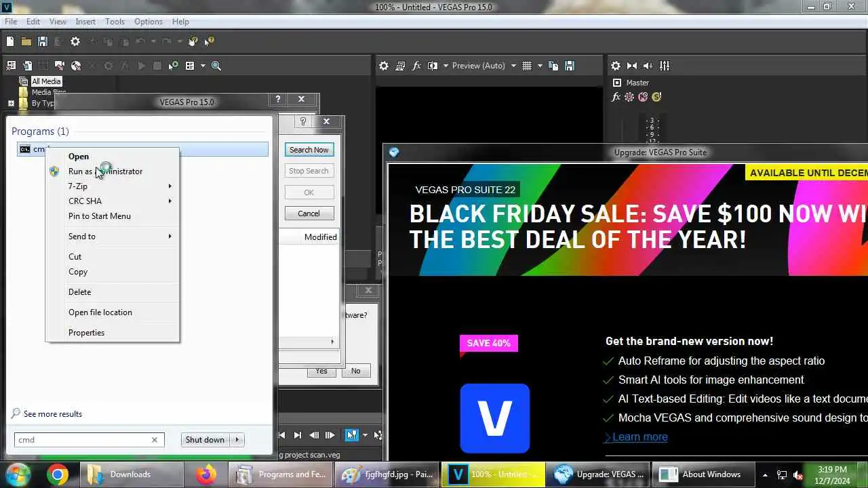Image resolution: width=868 pixels, height=488 pixels.
Task: Open the split screen view dropdown arrow
Action: tap(446, 66)
